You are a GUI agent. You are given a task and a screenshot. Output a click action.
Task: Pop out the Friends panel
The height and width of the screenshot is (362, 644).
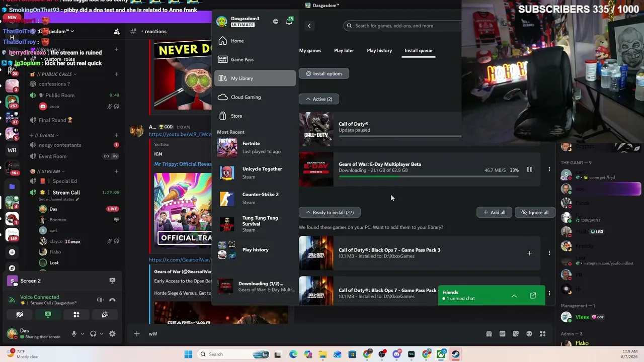tap(533, 296)
